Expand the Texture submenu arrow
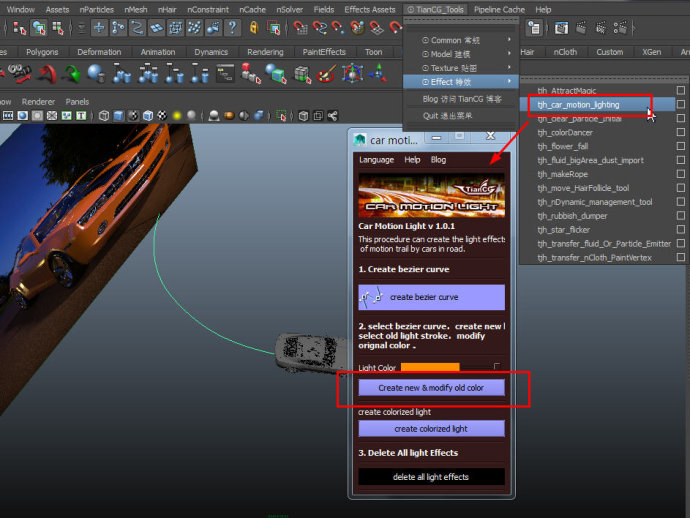Viewport: 690px width, 518px height. [509, 68]
